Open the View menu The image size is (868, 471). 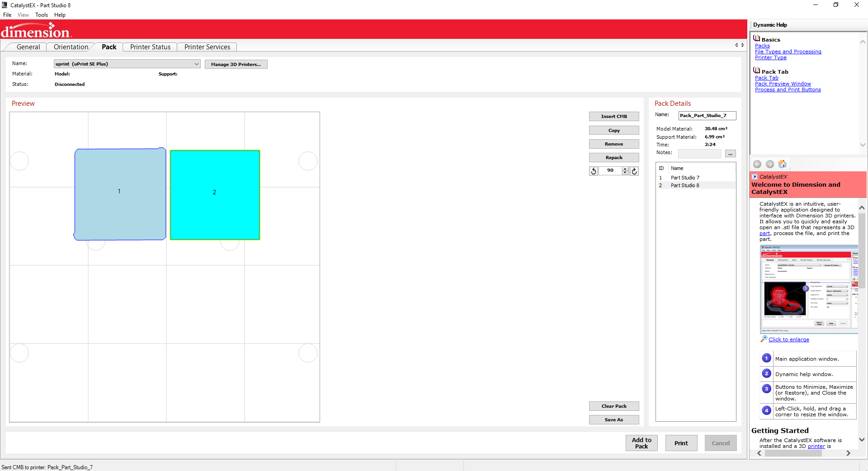tap(23, 15)
